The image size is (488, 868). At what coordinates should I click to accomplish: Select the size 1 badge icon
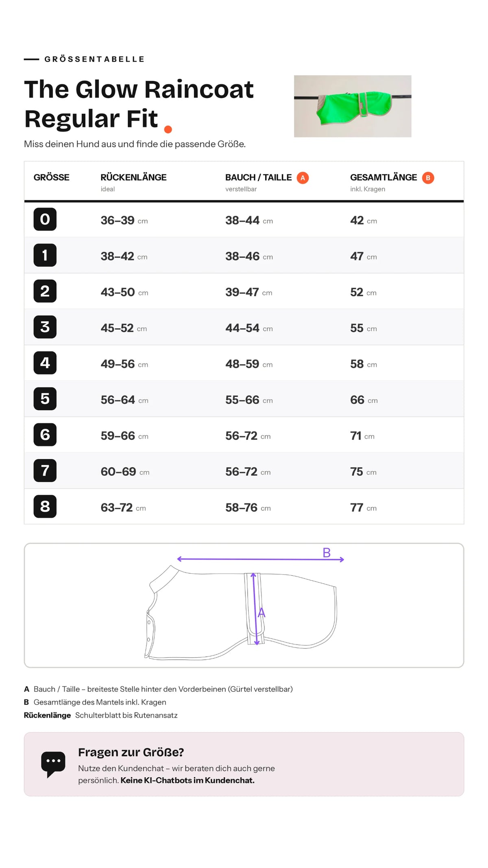(45, 255)
